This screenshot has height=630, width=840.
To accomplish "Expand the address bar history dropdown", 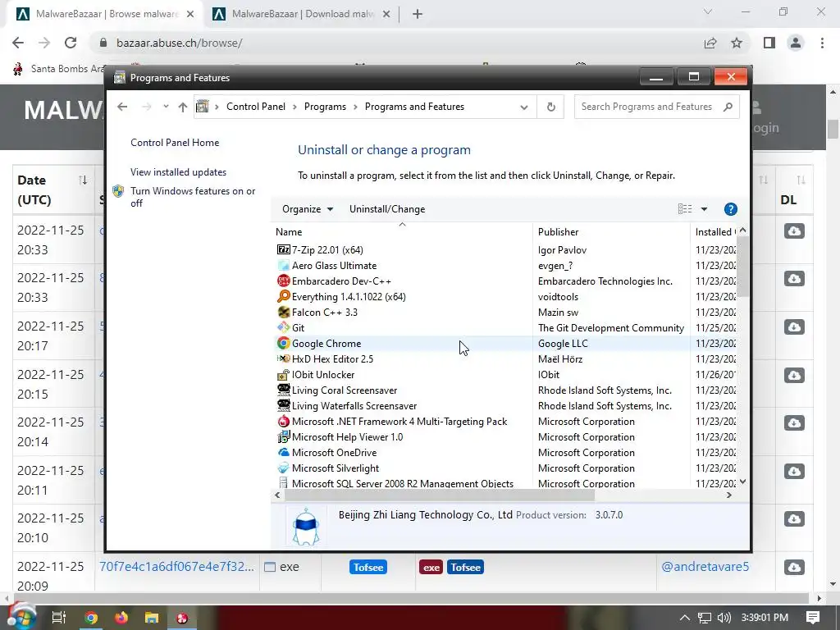I will coord(524,107).
